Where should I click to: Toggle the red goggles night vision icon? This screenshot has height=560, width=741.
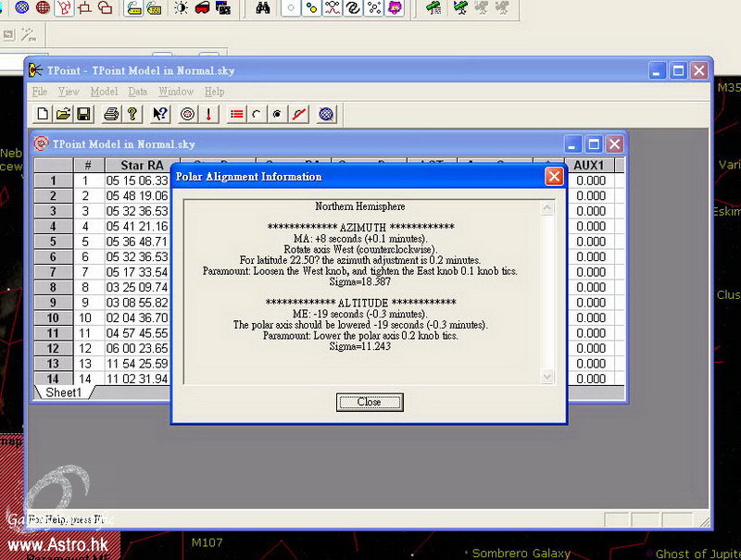point(201,8)
